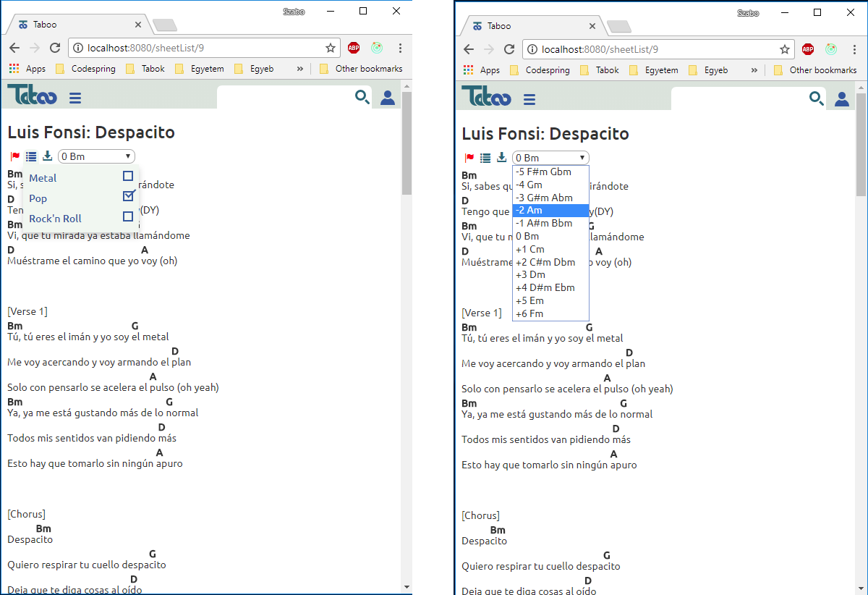Click the Taboo search field in right window
The width and height of the screenshot is (868, 595).
[x=738, y=98]
